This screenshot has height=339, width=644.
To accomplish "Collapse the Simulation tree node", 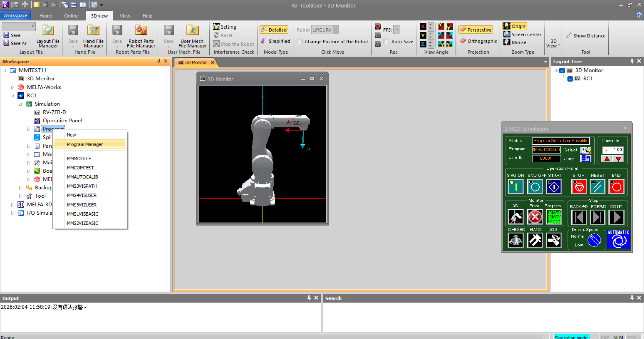I will pyautogui.click(x=20, y=104).
